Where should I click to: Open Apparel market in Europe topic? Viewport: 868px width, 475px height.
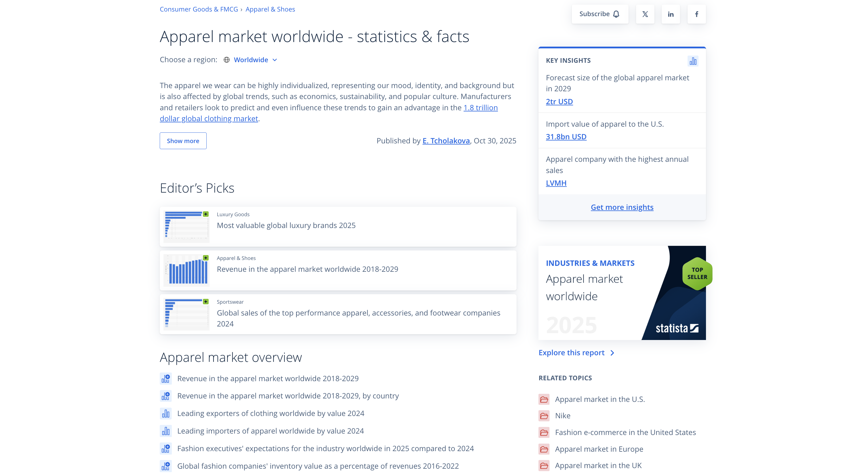pyautogui.click(x=599, y=449)
